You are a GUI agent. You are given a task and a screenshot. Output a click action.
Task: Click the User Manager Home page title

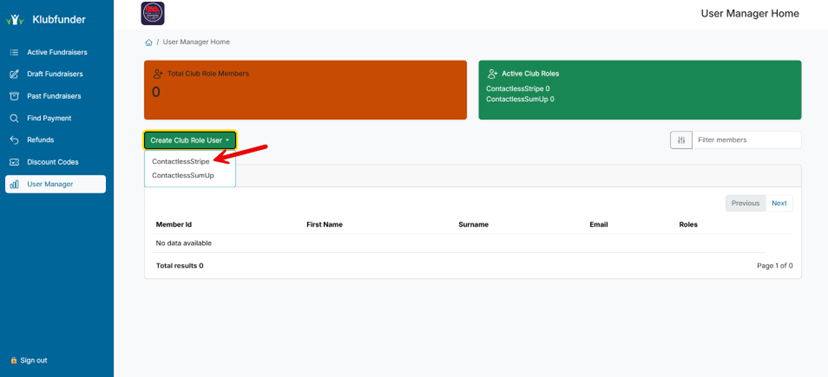coord(750,13)
